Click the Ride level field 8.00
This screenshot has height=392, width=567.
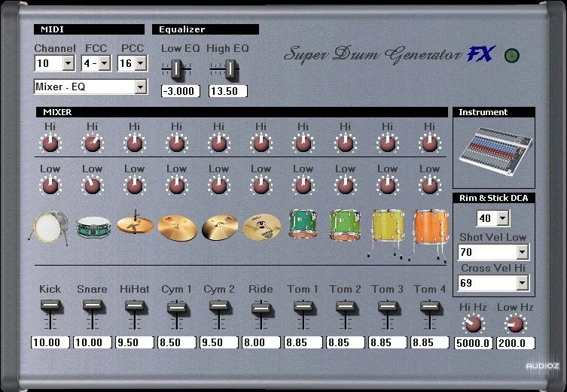(x=261, y=342)
